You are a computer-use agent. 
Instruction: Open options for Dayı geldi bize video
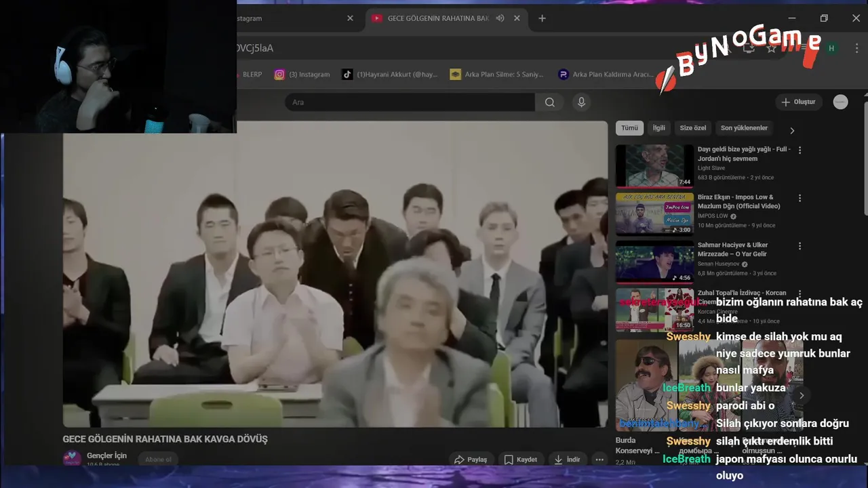800,150
